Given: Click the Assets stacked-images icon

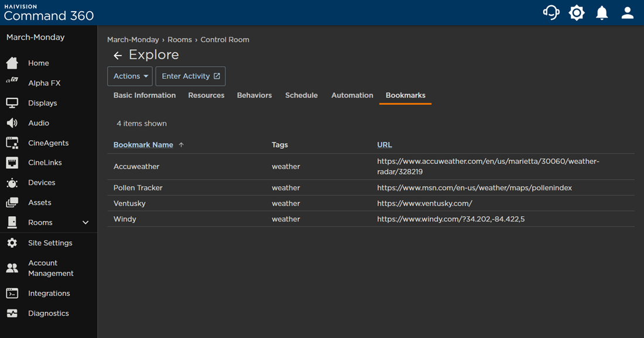Looking at the screenshot, I should 12,202.
